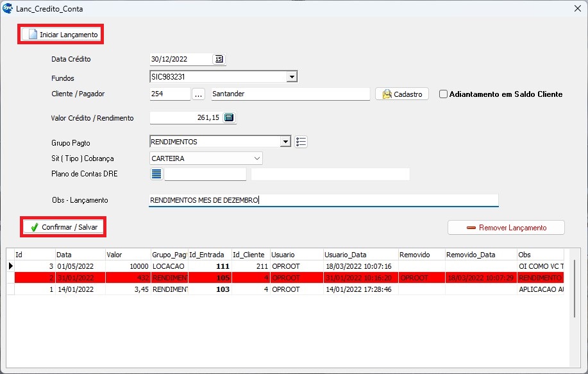The image size is (588, 374).
Task: Open the calendar picker for Data Crédito
Action: [219, 59]
